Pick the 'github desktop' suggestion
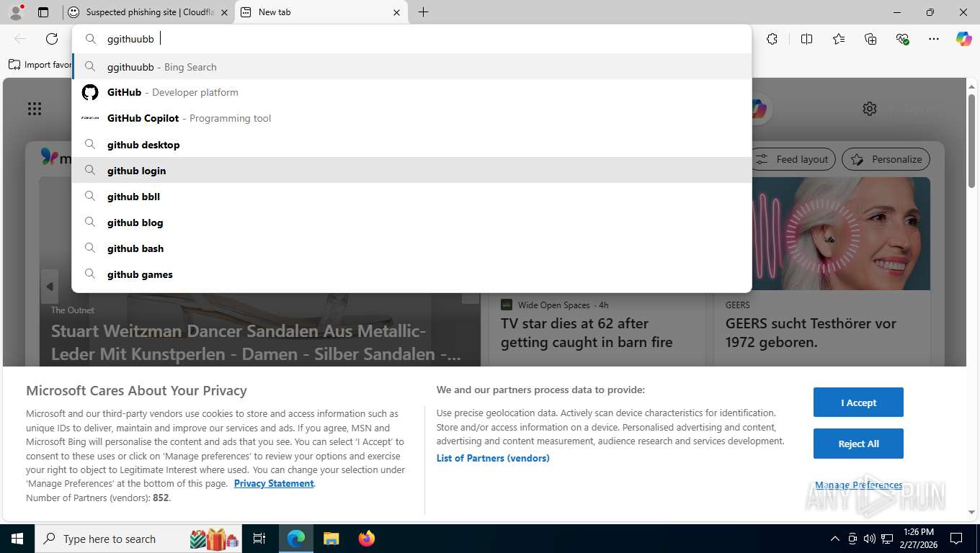Screen dimensions: 980x553 tap(411, 144)
